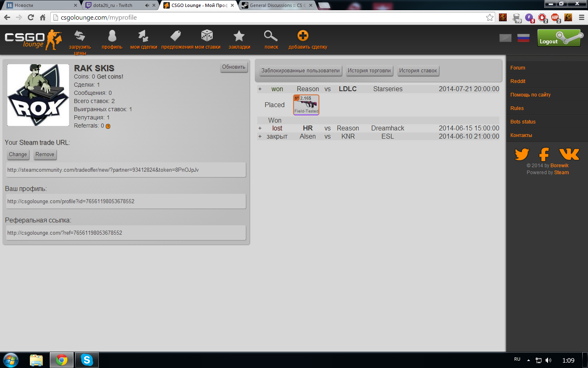
Task: Click the browser home icon
Action: pyautogui.click(x=42, y=17)
